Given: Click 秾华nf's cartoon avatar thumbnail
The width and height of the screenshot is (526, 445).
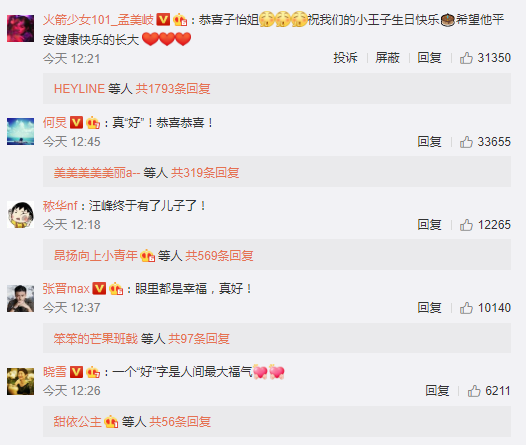Looking at the screenshot, I should point(20,215).
